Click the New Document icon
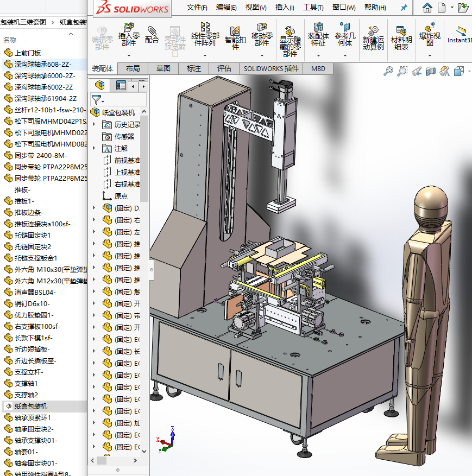472x476 pixels. (442, 8)
